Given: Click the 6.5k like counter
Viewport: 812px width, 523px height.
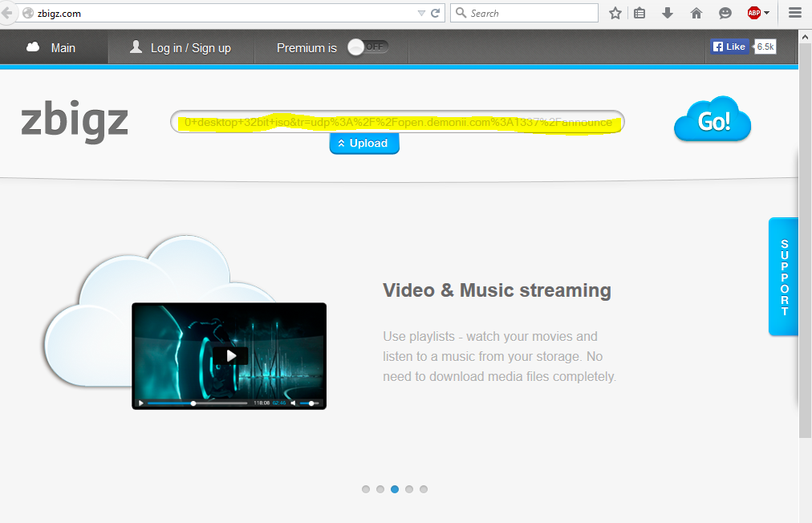Looking at the screenshot, I should [765, 47].
